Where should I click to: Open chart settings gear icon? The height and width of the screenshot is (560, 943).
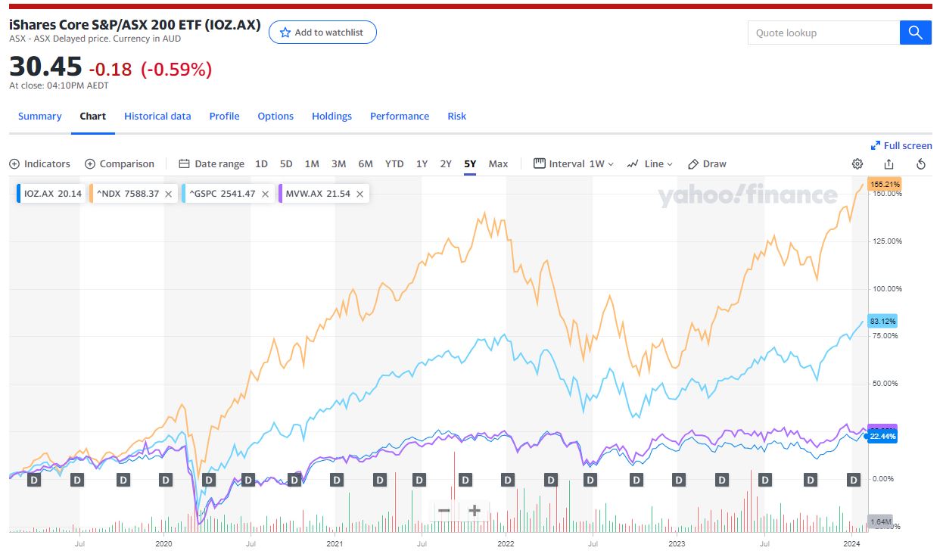coord(857,164)
